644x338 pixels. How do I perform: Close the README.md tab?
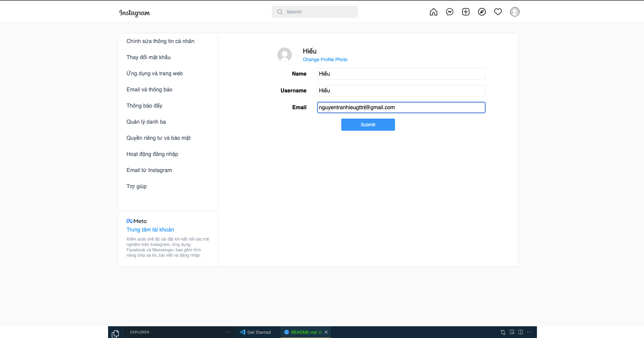point(326,332)
